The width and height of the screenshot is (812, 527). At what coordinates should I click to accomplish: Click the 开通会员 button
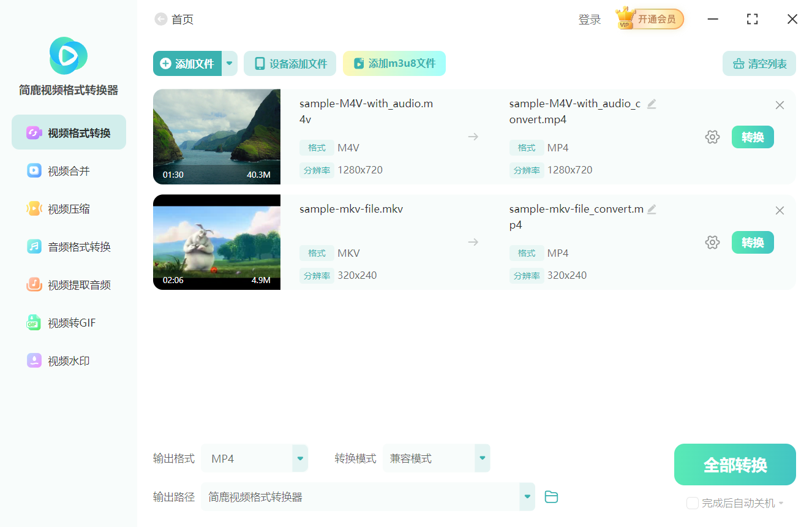(x=657, y=19)
